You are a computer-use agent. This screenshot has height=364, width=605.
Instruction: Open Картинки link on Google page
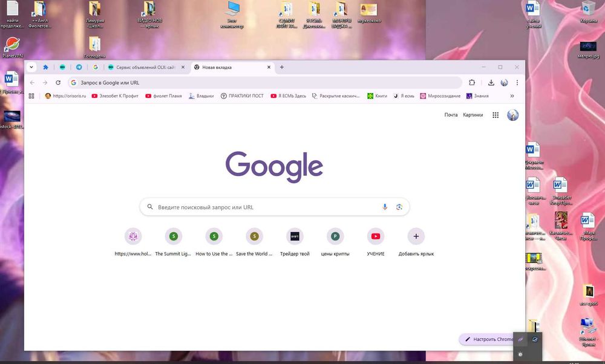click(x=473, y=115)
